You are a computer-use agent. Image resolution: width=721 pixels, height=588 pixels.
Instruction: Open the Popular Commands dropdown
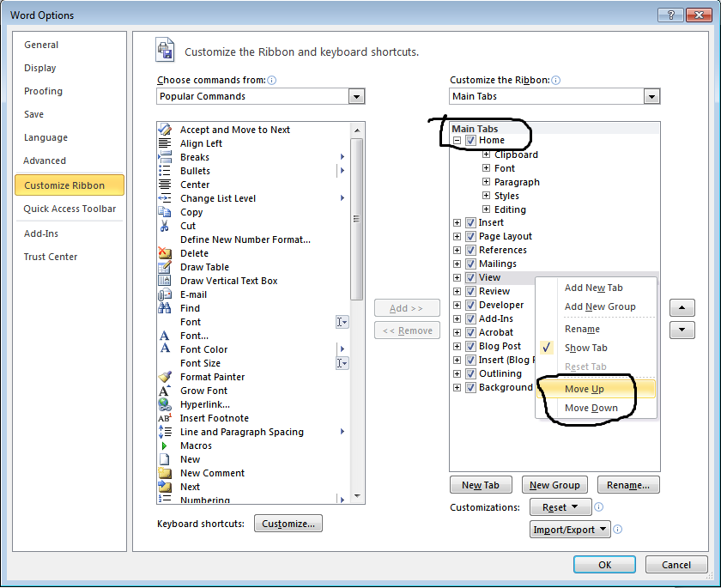pos(356,96)
